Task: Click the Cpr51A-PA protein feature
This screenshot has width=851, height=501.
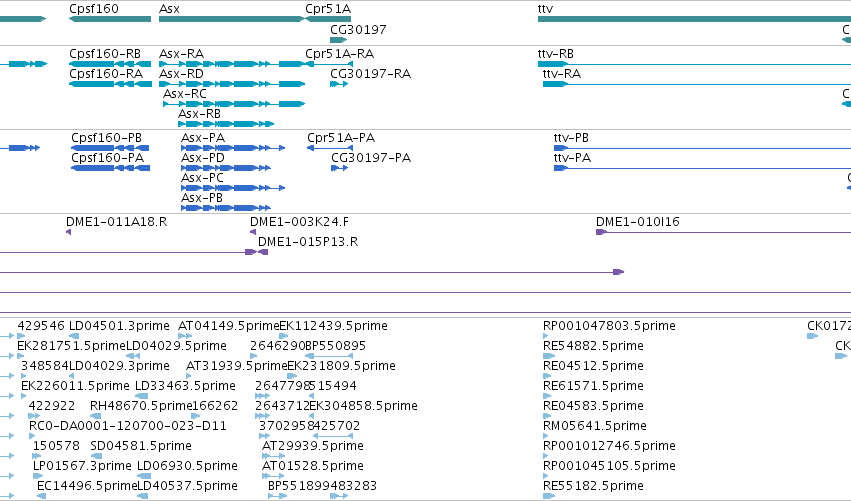Action: pyautogui.click(x=330, y=148)
